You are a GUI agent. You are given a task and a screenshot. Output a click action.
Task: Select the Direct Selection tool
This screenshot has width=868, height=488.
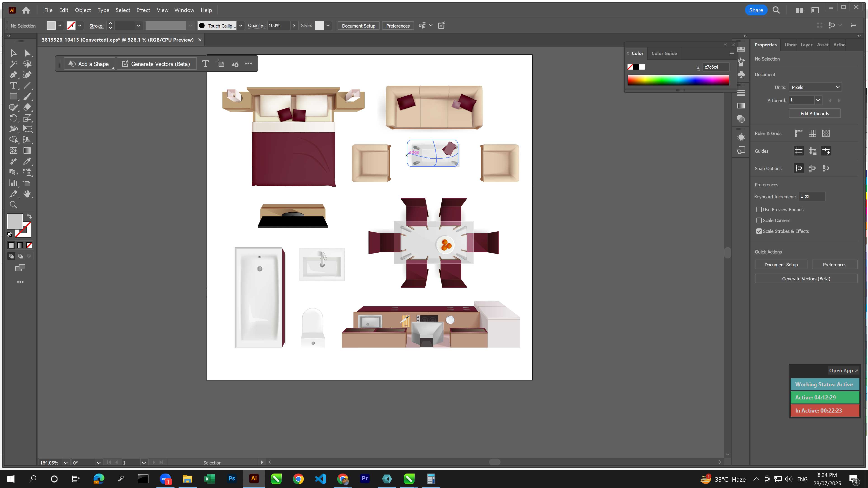pos(27,53)
